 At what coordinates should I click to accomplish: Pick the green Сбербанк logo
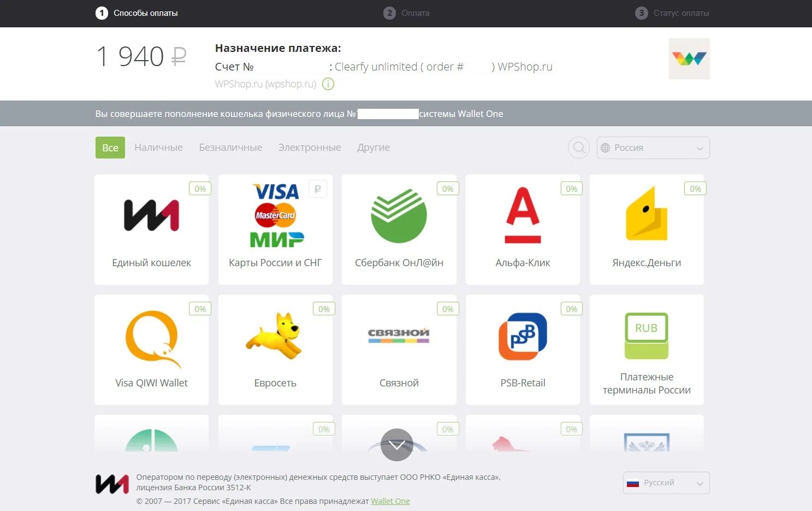click(399, 216)
